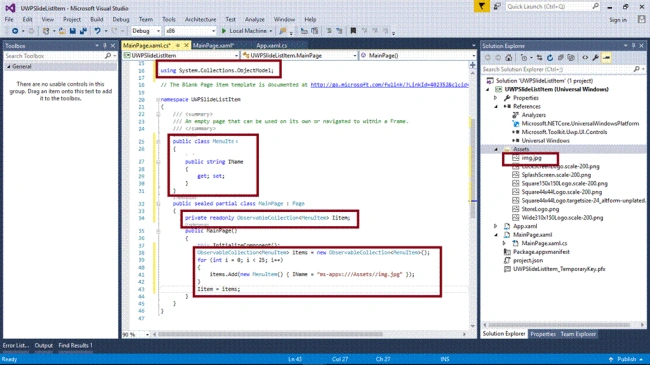Click Collapse All icon in Solution Explorer
This screenshot has width=650, height=365.
pos(560,58)
